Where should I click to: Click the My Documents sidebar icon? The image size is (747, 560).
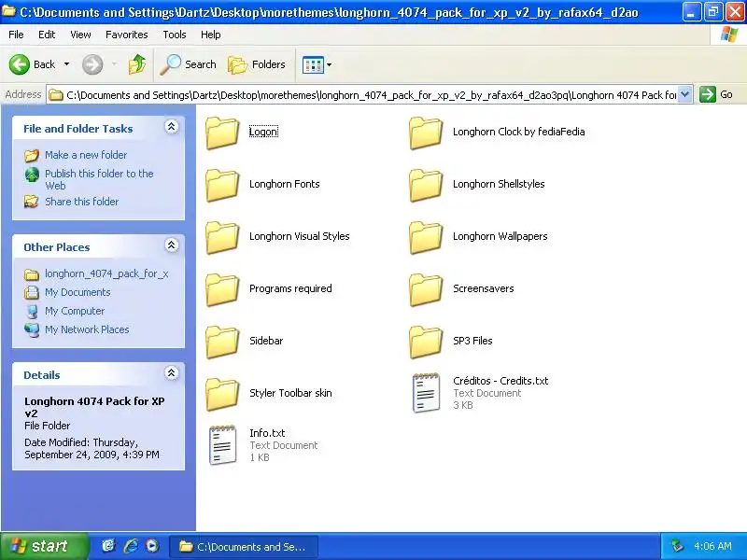(32, 292)
